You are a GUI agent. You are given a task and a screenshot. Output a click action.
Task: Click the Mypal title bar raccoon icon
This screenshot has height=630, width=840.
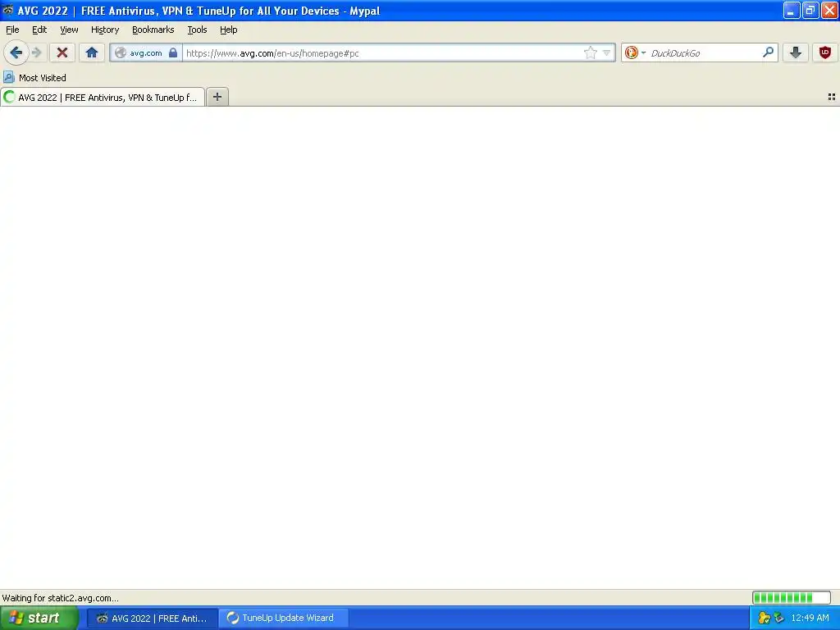point(8,10)
